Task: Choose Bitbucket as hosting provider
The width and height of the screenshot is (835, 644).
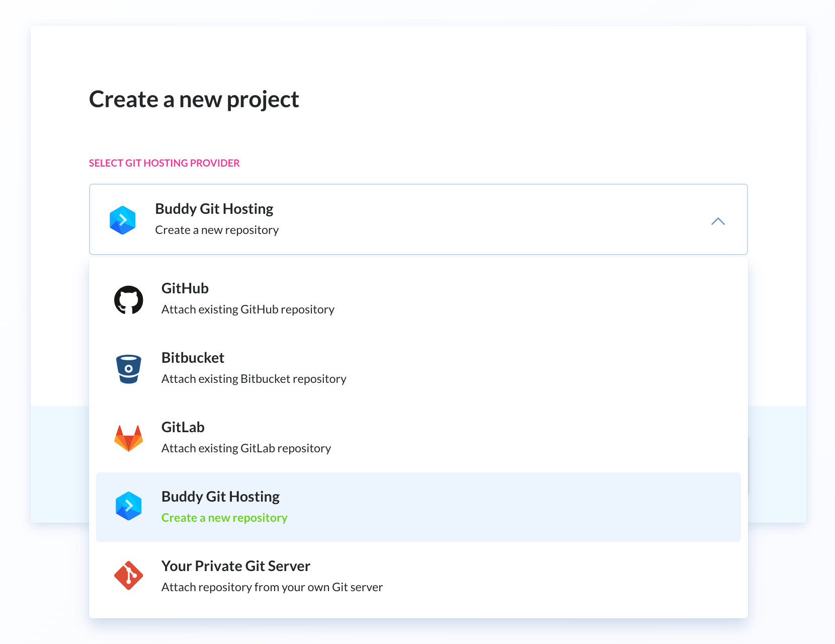Action: 419,368
